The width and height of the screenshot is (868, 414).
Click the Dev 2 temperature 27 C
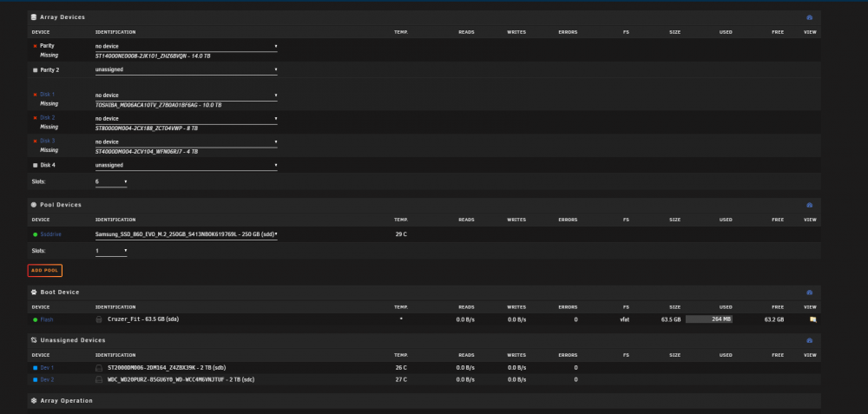pyautogui.click(x=401, y=380)
